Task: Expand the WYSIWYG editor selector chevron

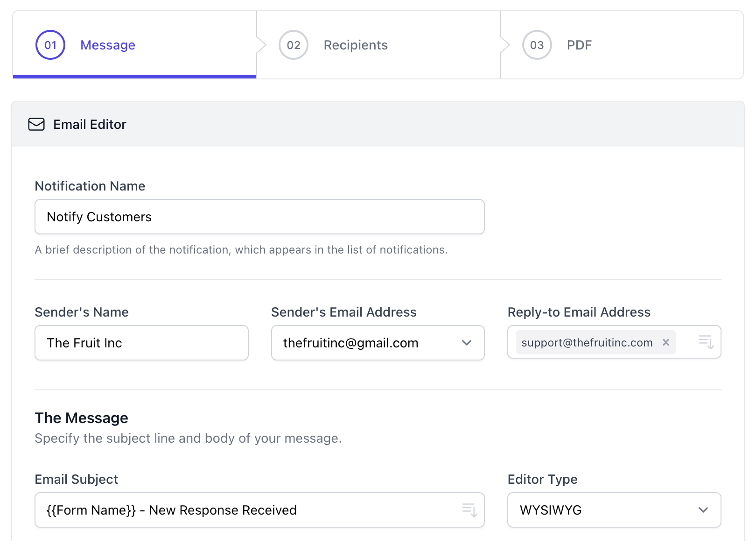Action: [703, 510]
